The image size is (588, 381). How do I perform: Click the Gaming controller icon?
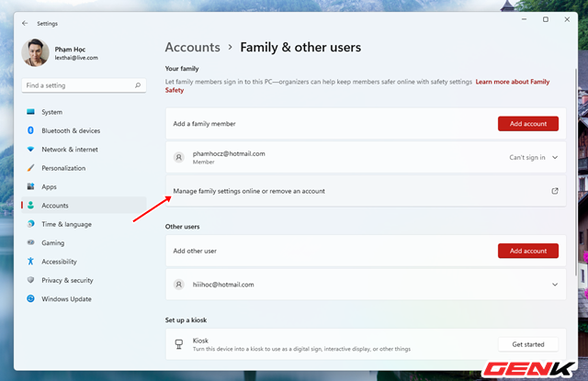30,242
